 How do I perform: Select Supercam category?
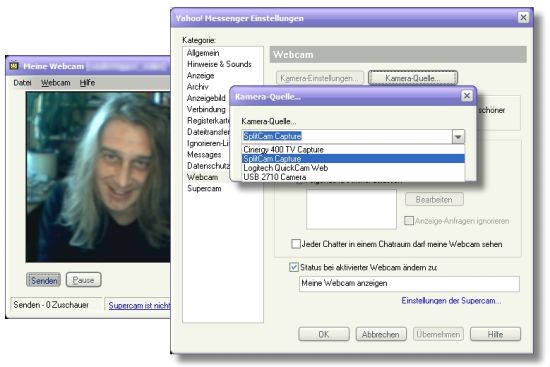tap(204, 188)
